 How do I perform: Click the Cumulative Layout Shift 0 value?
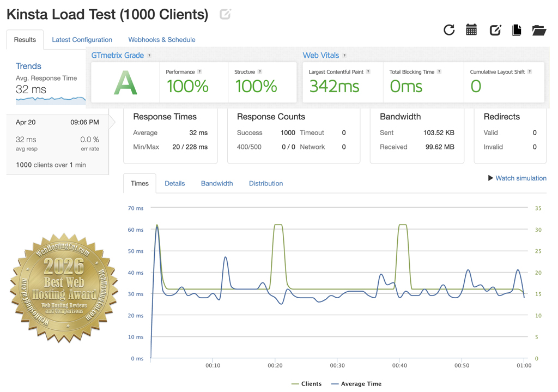476,86
